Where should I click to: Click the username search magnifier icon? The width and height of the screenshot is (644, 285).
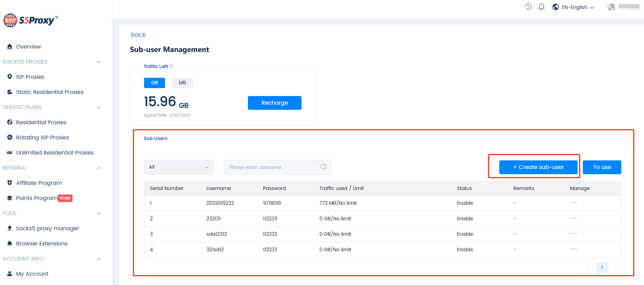click(324, 167)
